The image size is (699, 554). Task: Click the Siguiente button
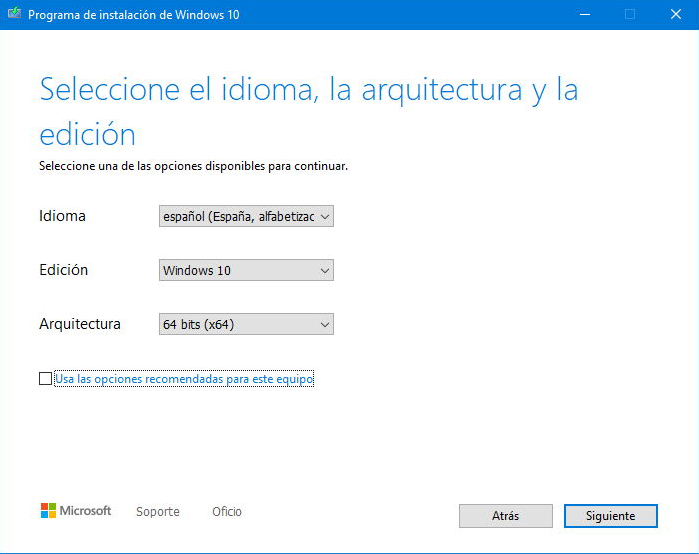(610, 516)
